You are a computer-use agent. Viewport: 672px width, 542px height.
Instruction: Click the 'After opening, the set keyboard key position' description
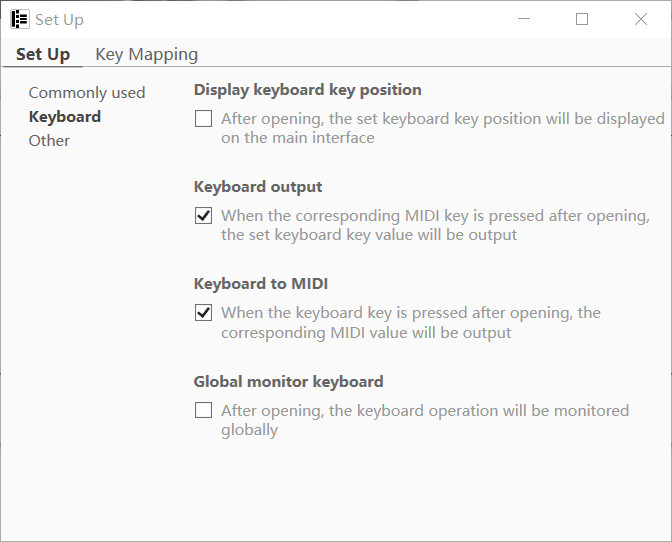pyautogui.click(x=442, y=128)
